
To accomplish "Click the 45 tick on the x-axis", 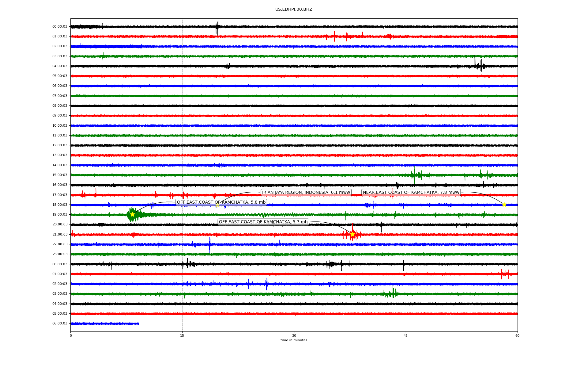I will [x=406, y=335].
